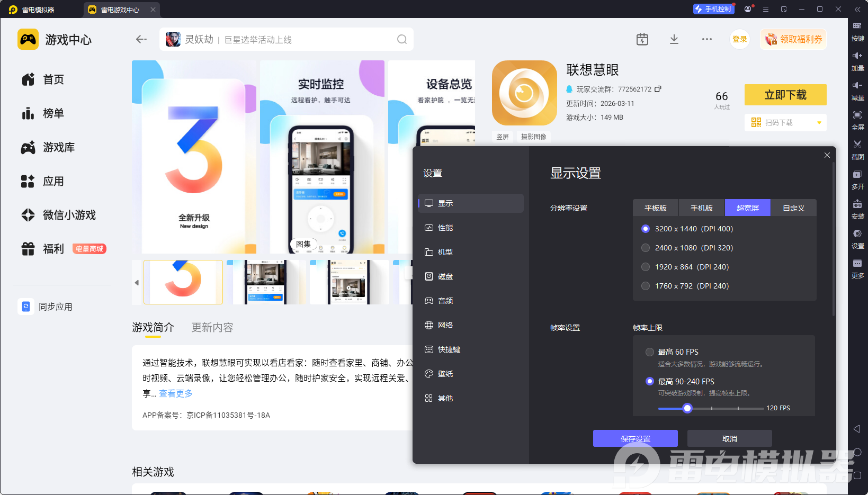Viewport: 868px width, 495px height.
Task: Switch to the 游戏简介 tab
Action: coord(153,328)
